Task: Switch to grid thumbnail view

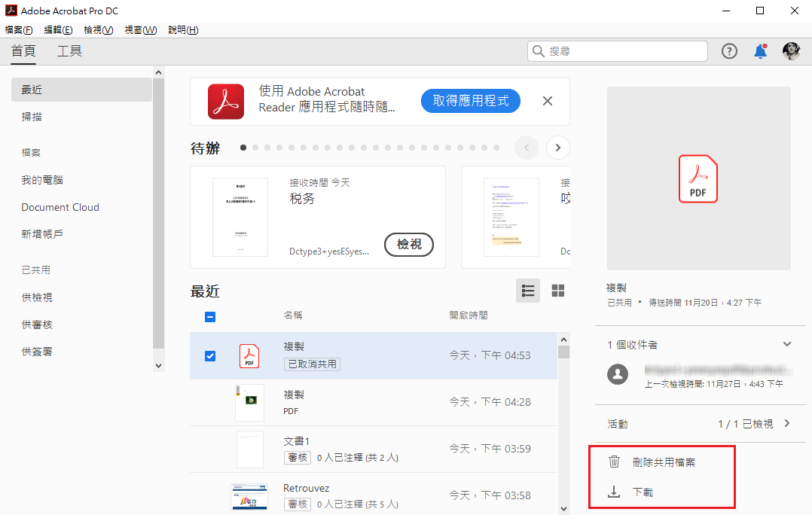Action: point(557,291)
